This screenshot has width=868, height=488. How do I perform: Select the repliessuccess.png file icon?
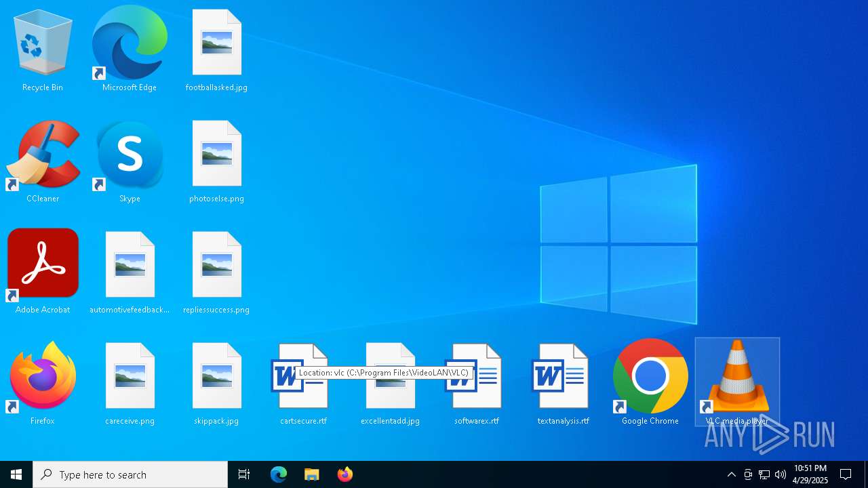(x=216, y=273)
